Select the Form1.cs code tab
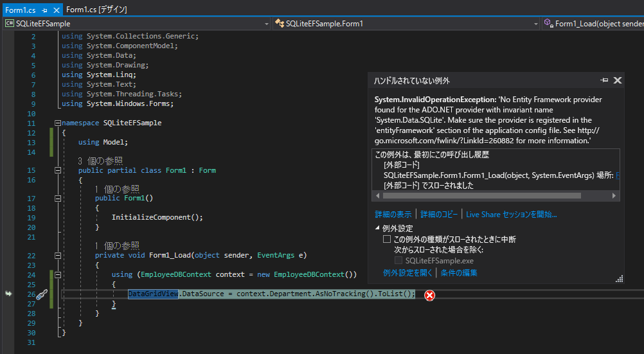The width and height of the screenshot is (644, 354). click(21, 10)
